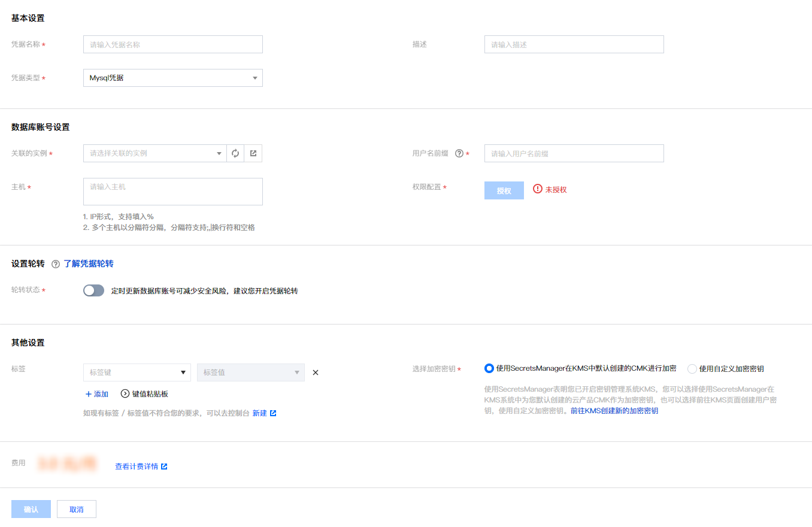View 查看计费详情 billing details

pyautogui.click(x=141, y=466)
